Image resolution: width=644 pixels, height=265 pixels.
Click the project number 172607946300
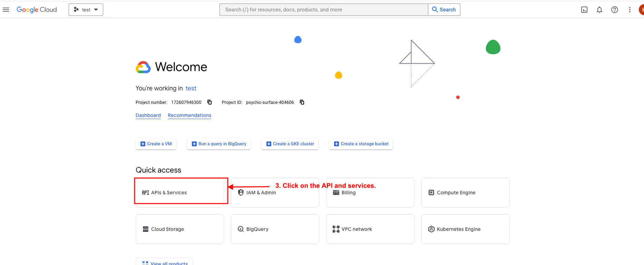[x=186, y=102]
